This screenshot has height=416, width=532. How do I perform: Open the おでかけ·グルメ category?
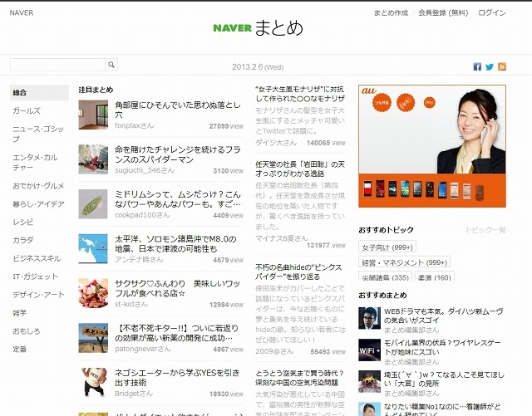pos(38,186)
